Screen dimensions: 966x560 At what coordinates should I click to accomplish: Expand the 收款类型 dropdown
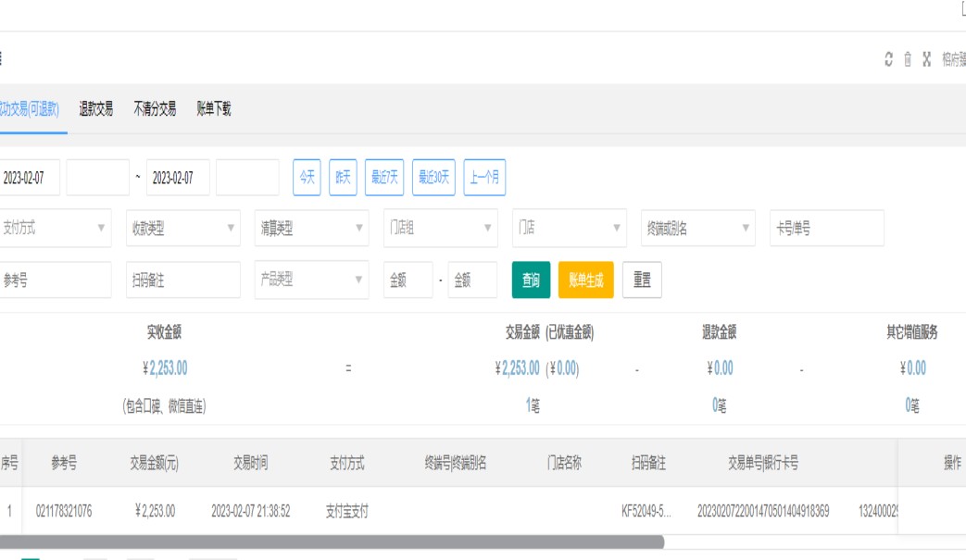point(182,229)
